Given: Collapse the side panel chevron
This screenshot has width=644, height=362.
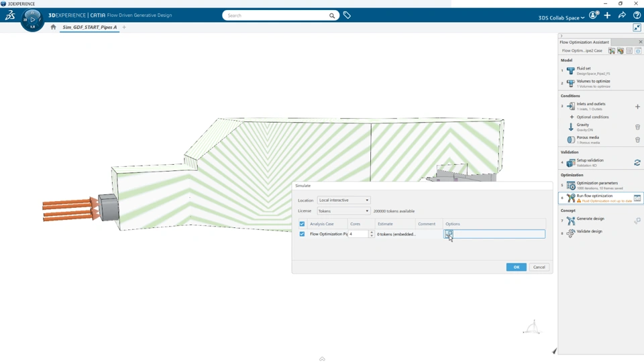Looking at the screenshot, I should (561, 36).
